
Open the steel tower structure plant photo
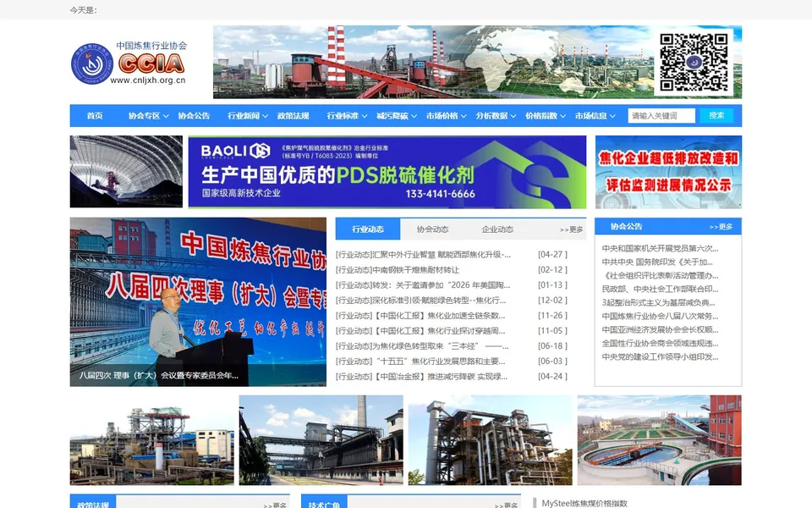tap(490, 440)
